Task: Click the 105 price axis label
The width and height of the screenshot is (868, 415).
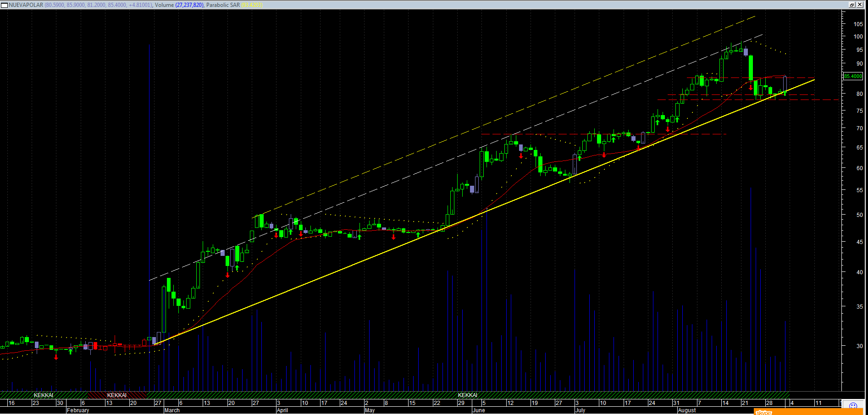Action: click(x=858, y=24)
